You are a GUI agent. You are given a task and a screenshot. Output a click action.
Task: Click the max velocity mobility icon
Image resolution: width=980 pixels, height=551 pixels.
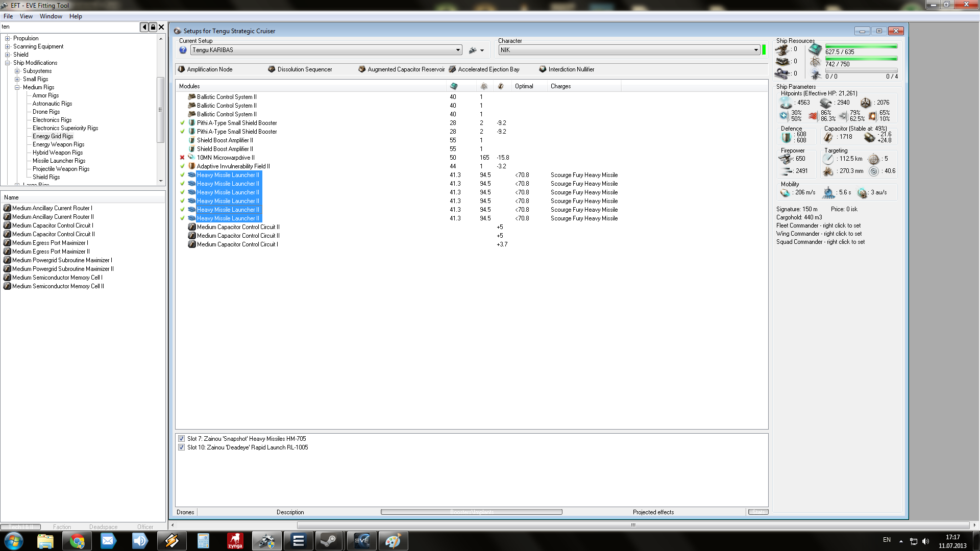tap(785, 193)
